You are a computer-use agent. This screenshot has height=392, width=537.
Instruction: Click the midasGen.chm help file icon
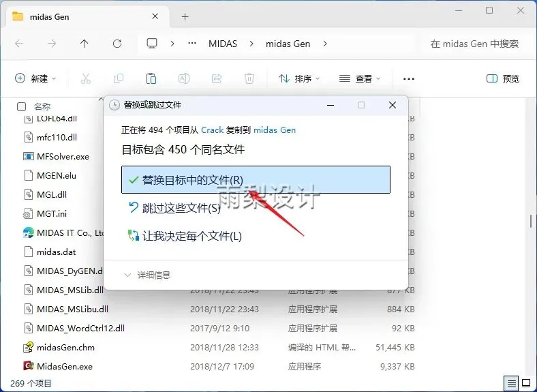pyautogui.click(x=28, y=347)
